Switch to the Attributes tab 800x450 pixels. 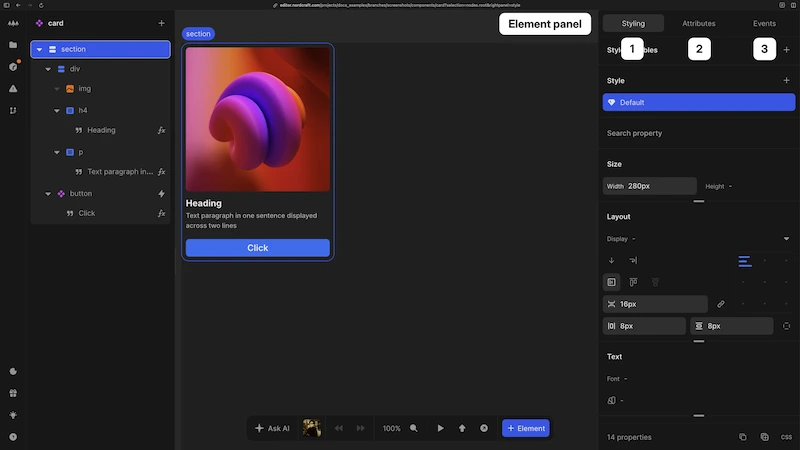pos(698,23)
